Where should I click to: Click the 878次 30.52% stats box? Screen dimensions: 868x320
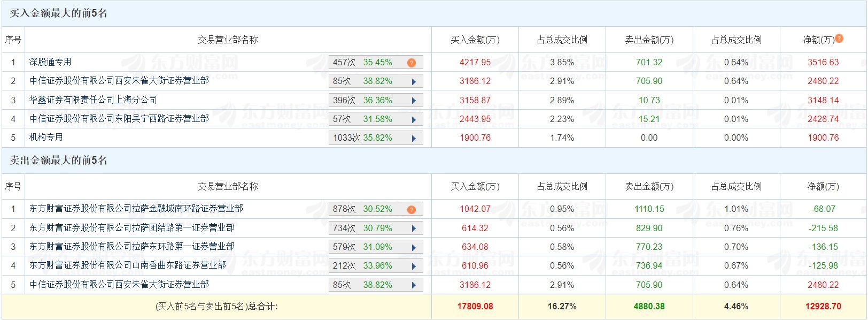[376, 209]
